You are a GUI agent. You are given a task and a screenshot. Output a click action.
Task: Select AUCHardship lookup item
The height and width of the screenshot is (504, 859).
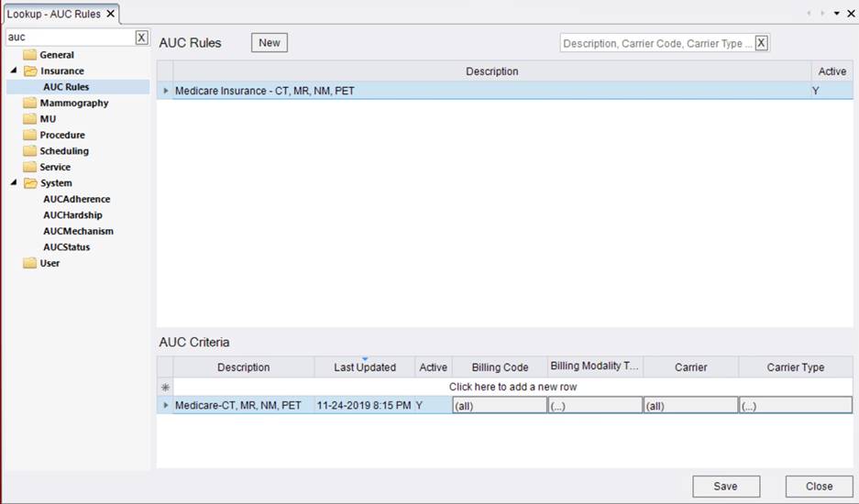[73, 215]
